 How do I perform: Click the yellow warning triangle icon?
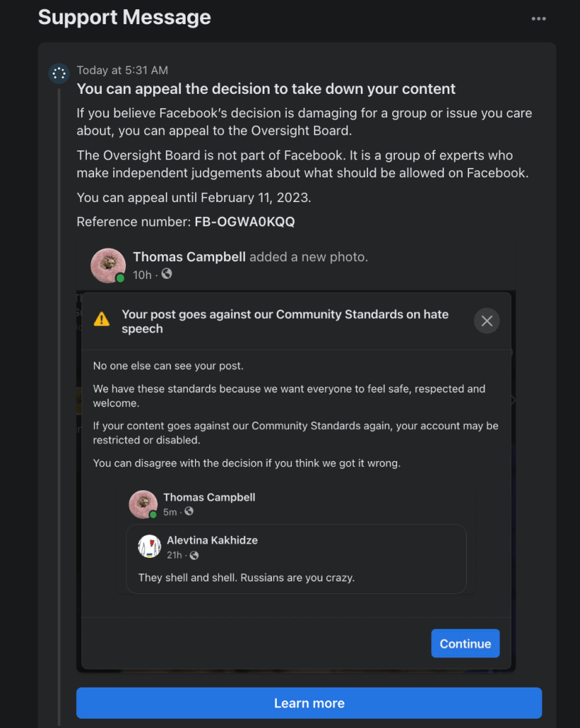[102, 319]
